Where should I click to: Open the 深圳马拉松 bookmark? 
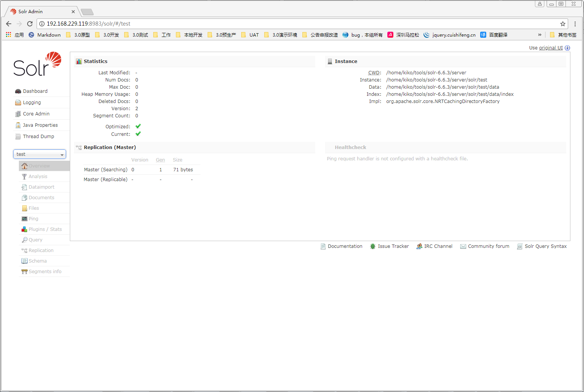point(403,35)
